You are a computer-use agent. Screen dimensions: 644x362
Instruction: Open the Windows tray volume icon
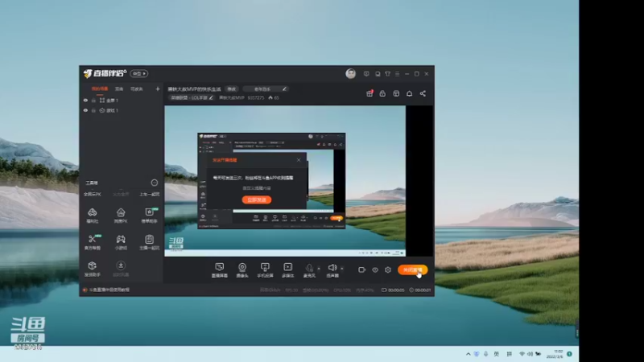(x=530, y=354)
